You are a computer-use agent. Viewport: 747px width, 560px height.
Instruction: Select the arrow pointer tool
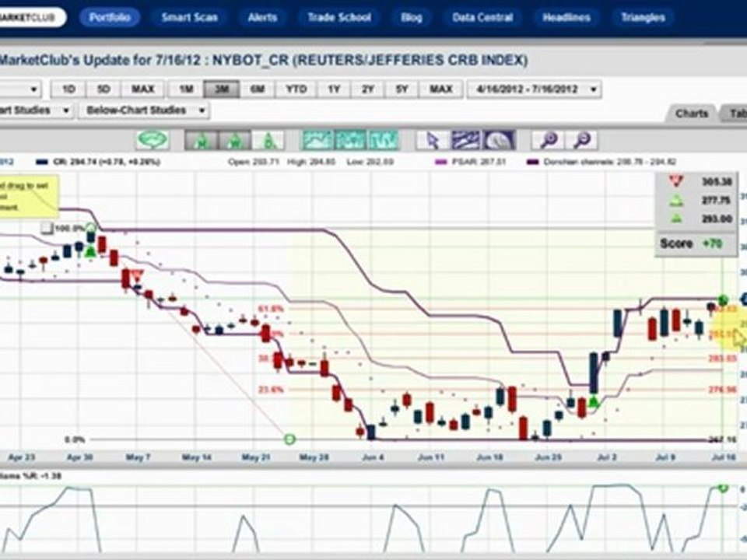[x=433, y=141]
